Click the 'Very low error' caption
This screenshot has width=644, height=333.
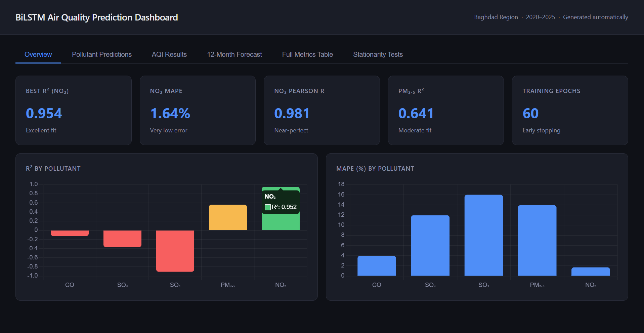pyautogui.click(x=169, y=130)
